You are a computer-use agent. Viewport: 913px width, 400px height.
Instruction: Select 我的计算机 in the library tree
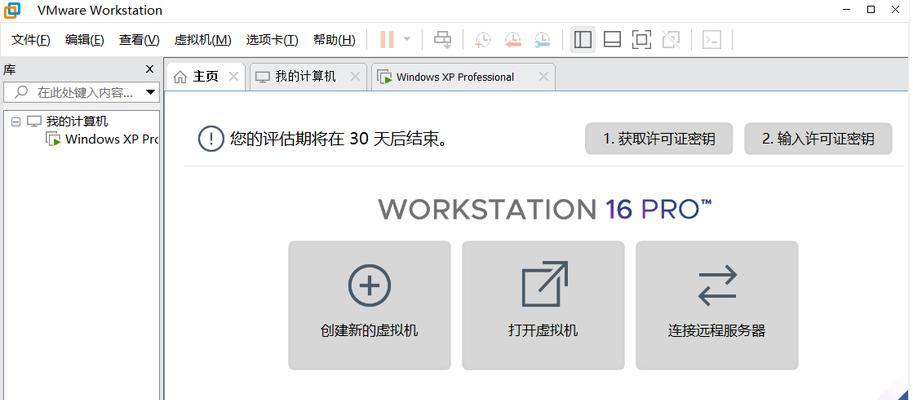(77, 122)
